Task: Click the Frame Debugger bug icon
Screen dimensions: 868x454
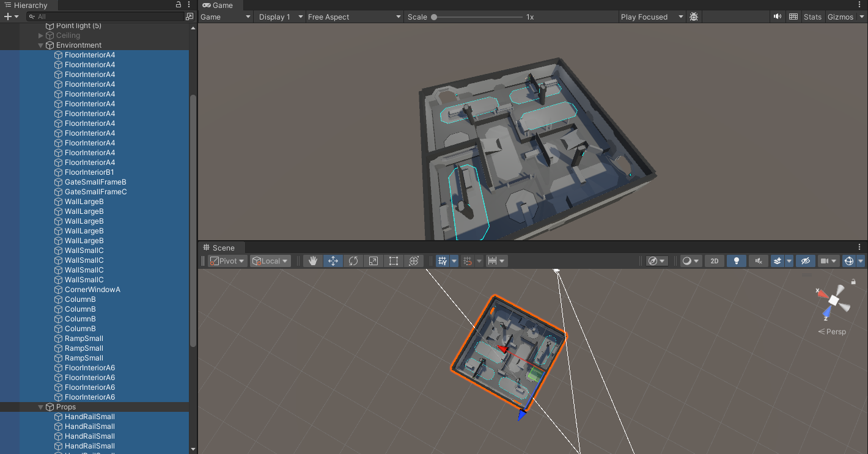Action: (694, 17)
